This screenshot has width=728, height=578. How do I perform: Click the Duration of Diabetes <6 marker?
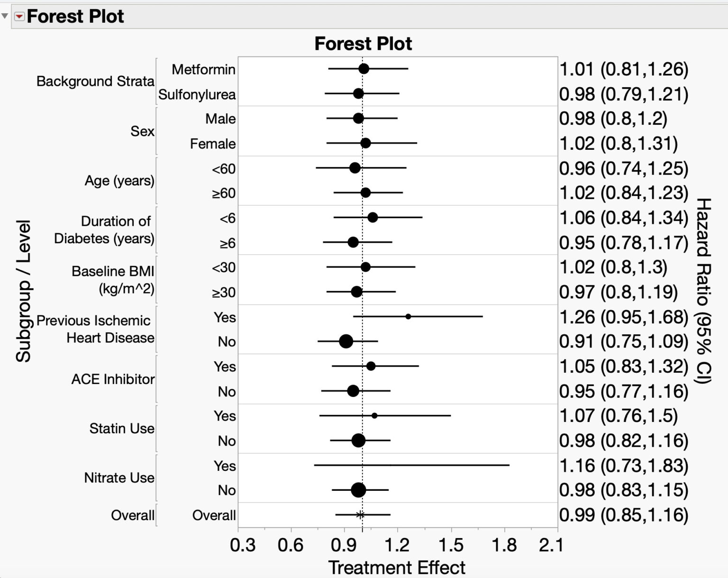373,217
